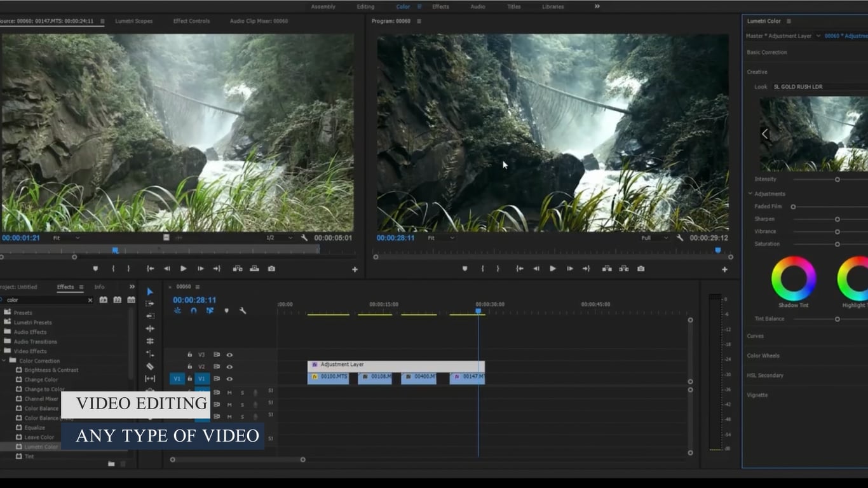Enable the Snap magnet icon in the timeline

[x=194, y=311]
